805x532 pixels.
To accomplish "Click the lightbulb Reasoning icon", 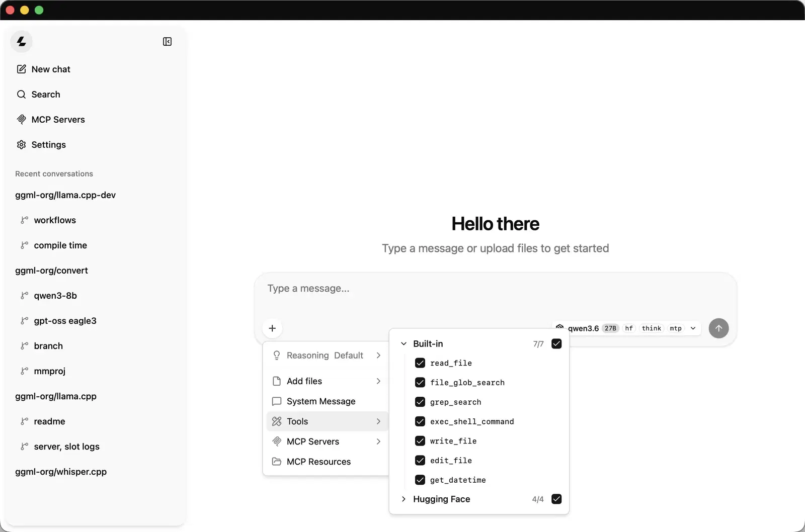I will pyautogui.click(x=277, y=356).
